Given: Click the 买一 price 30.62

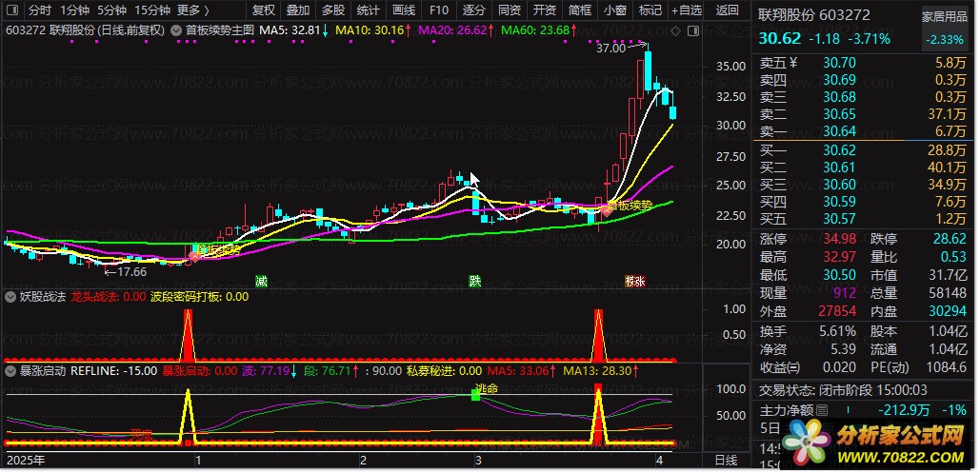Looking at the screenshot, I should 839,150.
